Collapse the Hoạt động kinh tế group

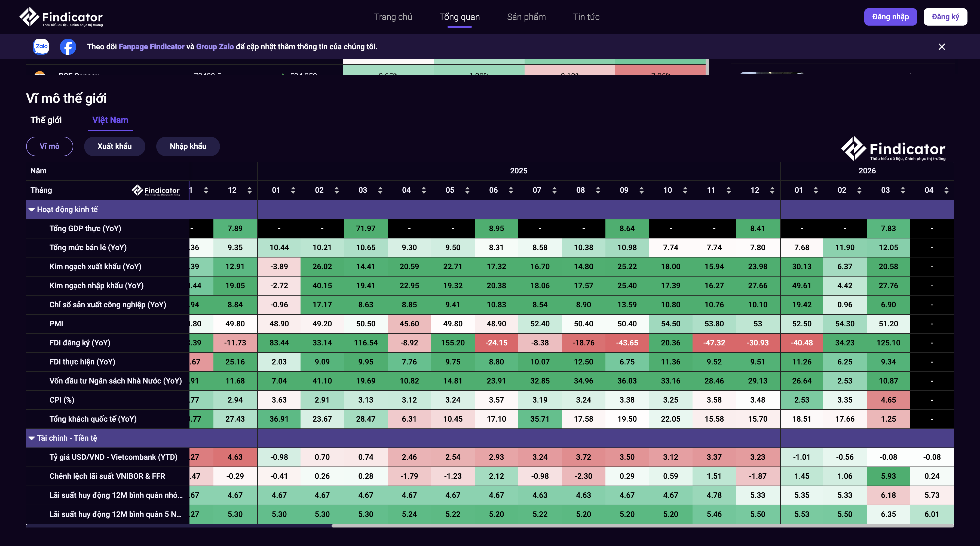coord(32,210)
